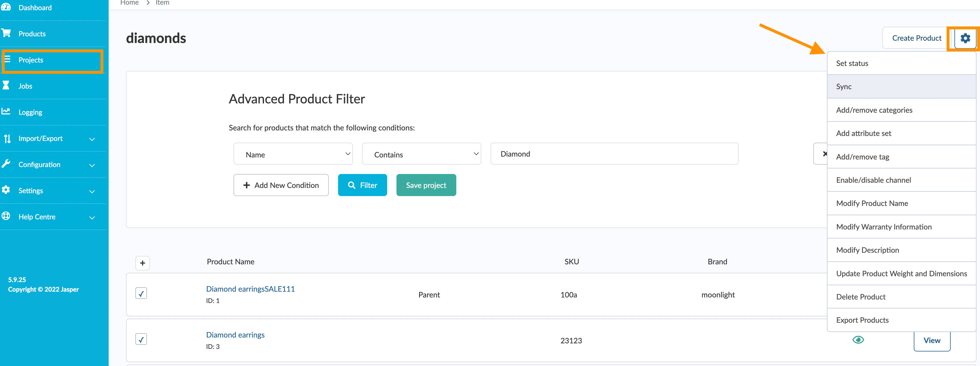980x366 pixels.
Task: Click the Import/Export arrows icon
Action: (7, 139)
